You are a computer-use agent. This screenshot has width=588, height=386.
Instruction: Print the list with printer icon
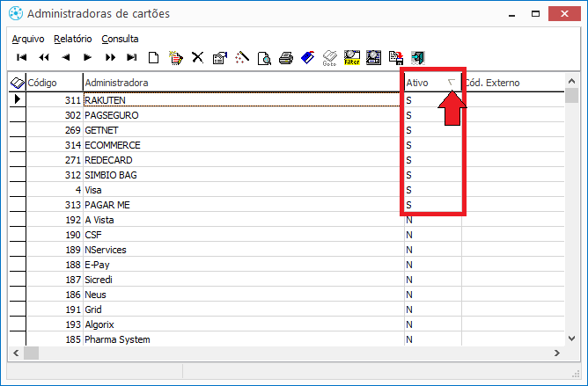click(x=286, y=58)
